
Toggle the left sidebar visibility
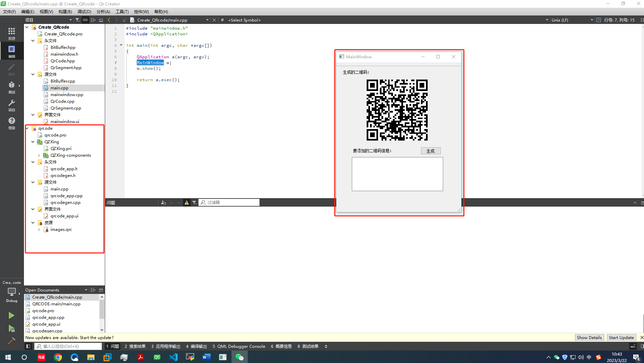pyautogui.click(x=28, y=346)
